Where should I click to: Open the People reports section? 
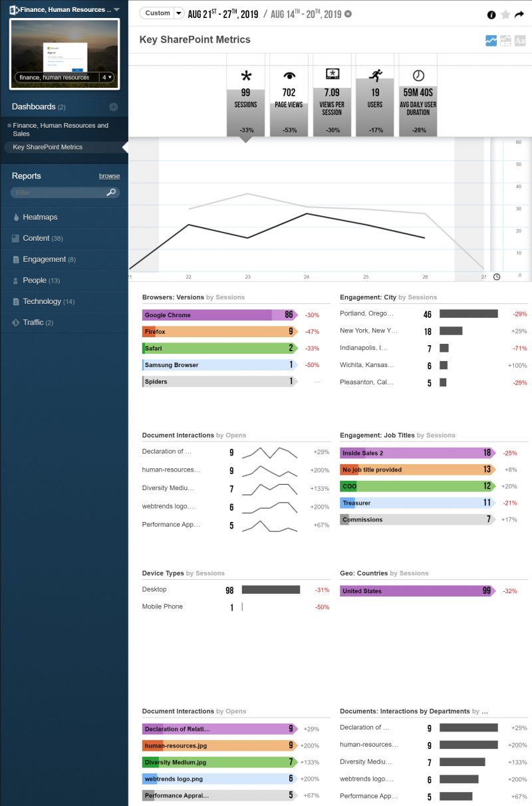(33, 280)
